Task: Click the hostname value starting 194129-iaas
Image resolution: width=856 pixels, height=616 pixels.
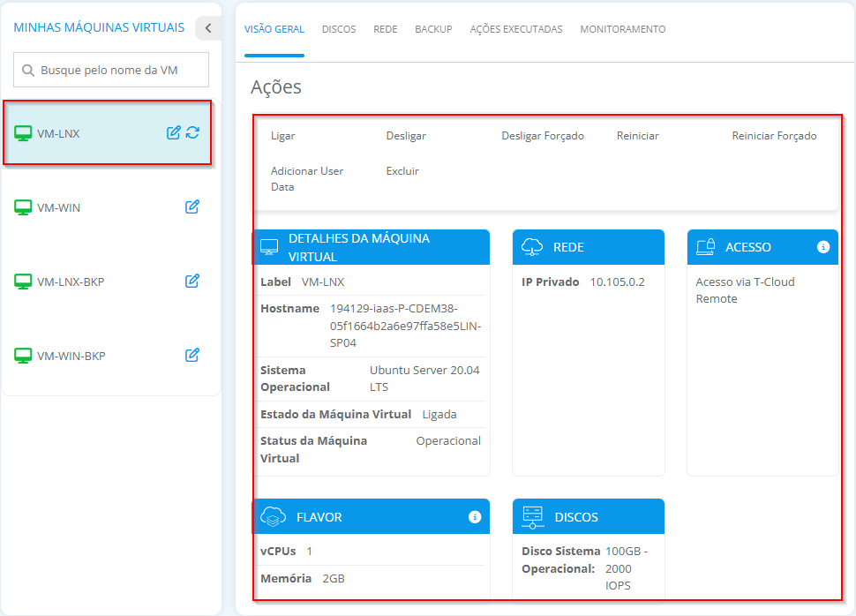Action: tap(405, 326)
